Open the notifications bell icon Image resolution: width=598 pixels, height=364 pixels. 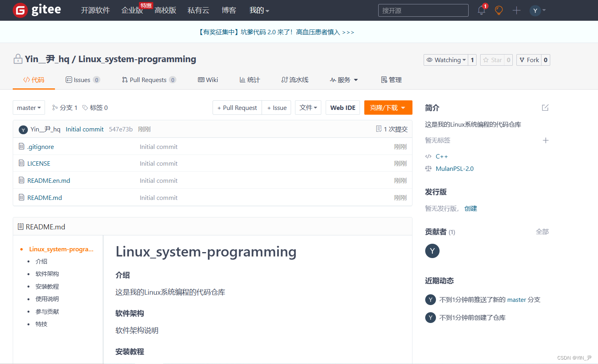(481, 10)
